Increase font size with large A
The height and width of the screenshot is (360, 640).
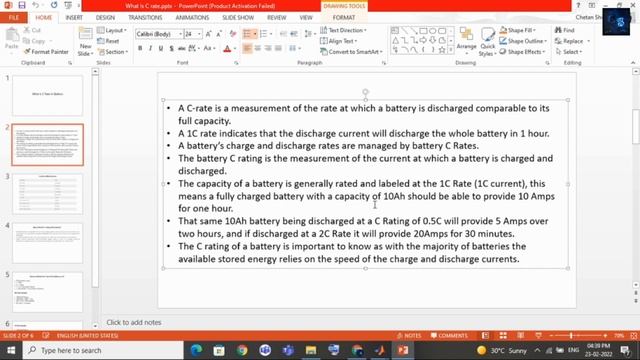(x=209, y=34)
